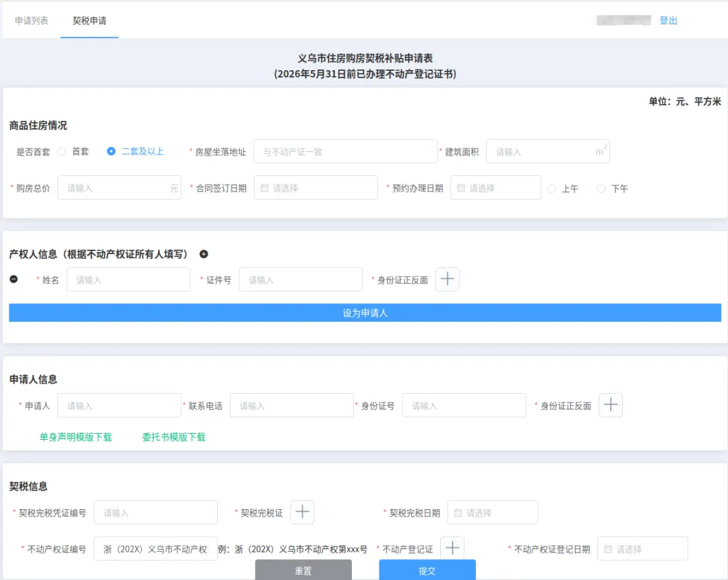Upload real estate registration certificate image

(452, 548)
